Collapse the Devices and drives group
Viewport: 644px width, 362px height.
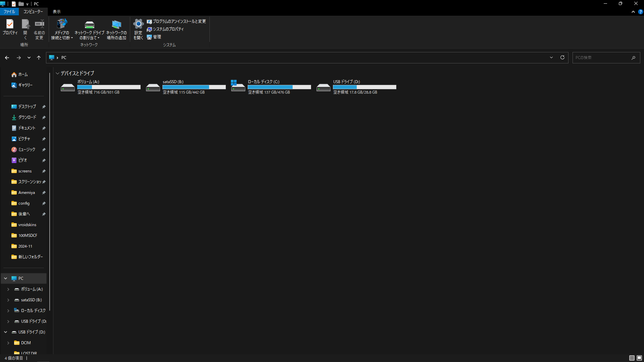tap(58, 73)
